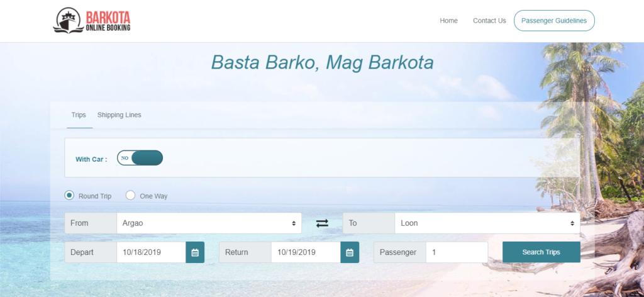Open the From port dropdown showing Argao
This screenshot has width=644, height=297.
[x=209, y=223]
